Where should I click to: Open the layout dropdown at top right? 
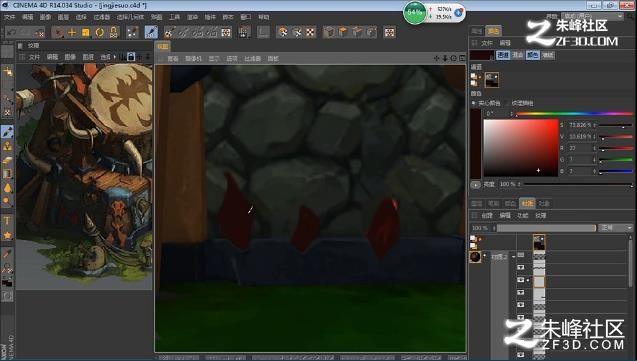pyautogui.click(x=592, y=16)
